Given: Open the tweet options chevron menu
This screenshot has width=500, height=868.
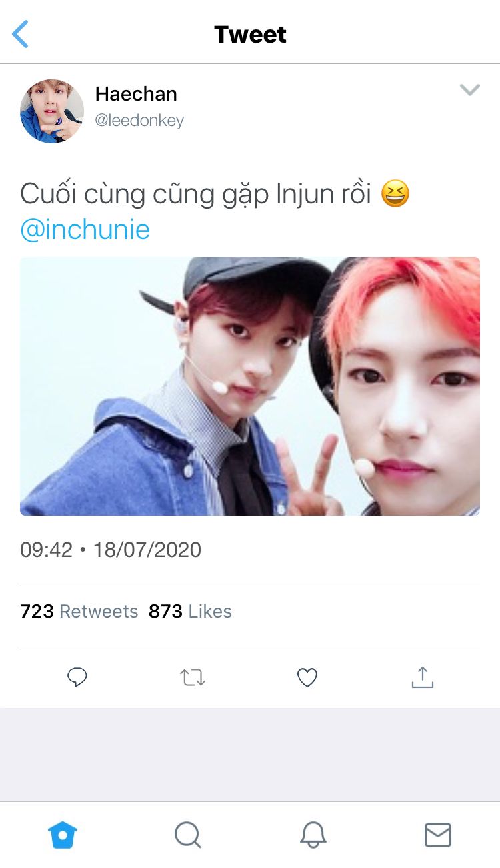Looking at the screenshot, I should [470, 90].
